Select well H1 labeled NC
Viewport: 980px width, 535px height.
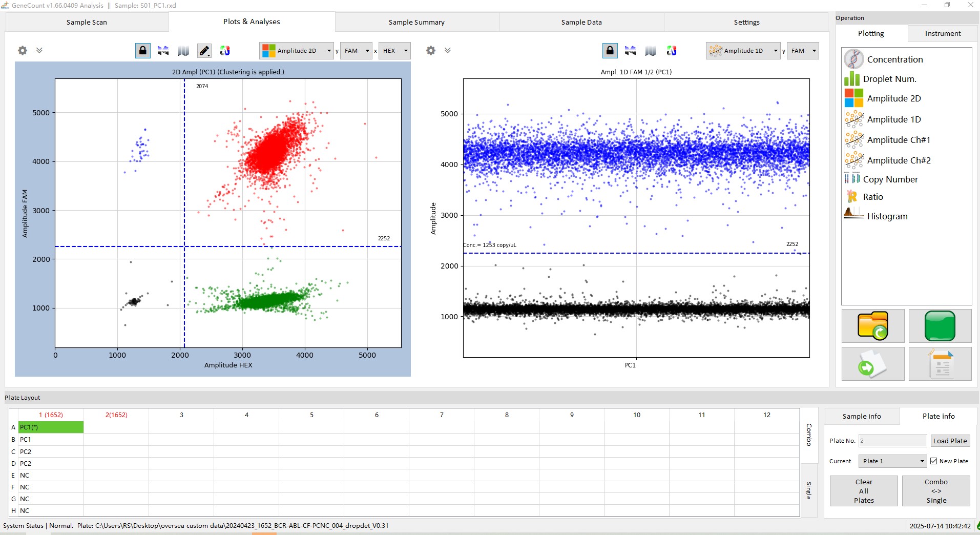(51, 510)
